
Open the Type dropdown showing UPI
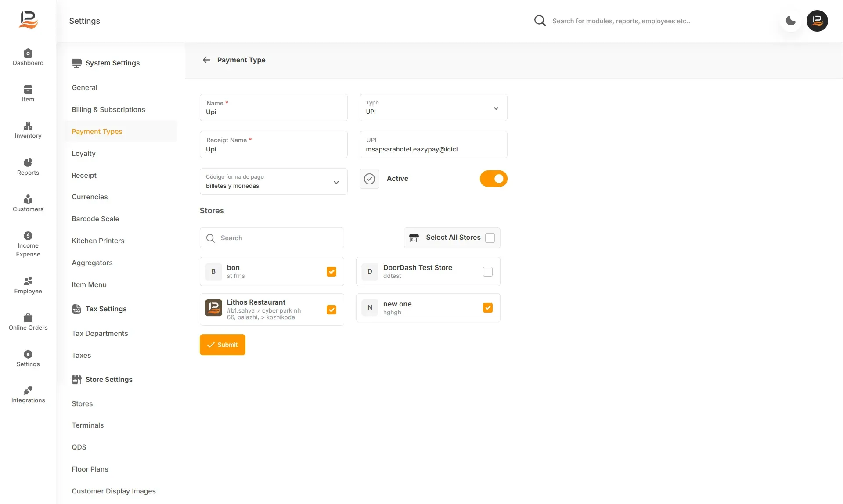433,108
